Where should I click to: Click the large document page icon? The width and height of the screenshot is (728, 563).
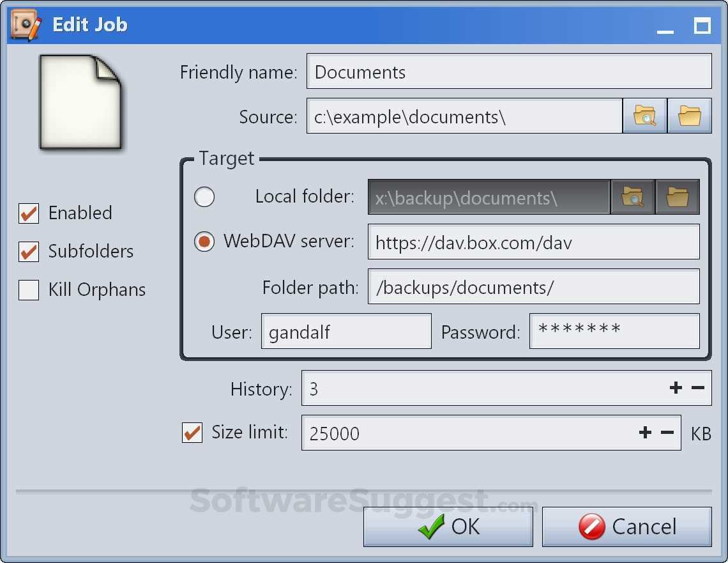click(82, 101)
